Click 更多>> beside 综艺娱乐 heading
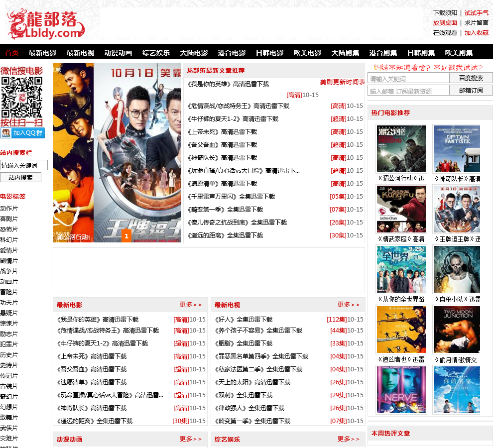 coord(349,439)
